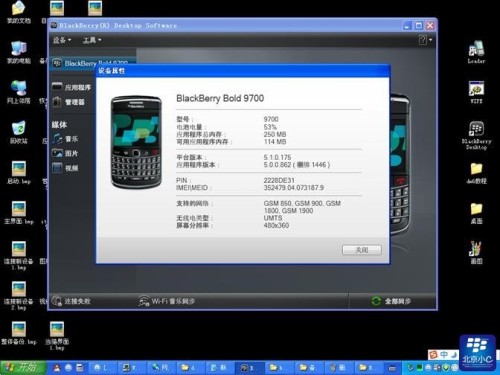Click the 中 input method language indicator
This screenshot has height=375, width=500.
tap(444, 354)
